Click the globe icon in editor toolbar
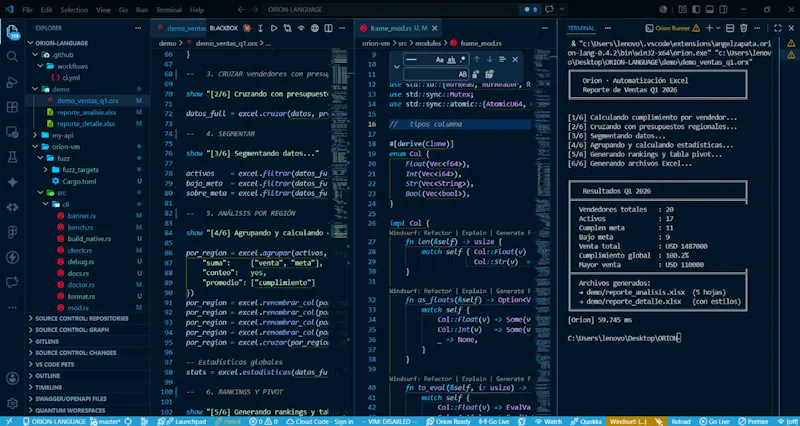800x426 pixels. tap(315, 29)
